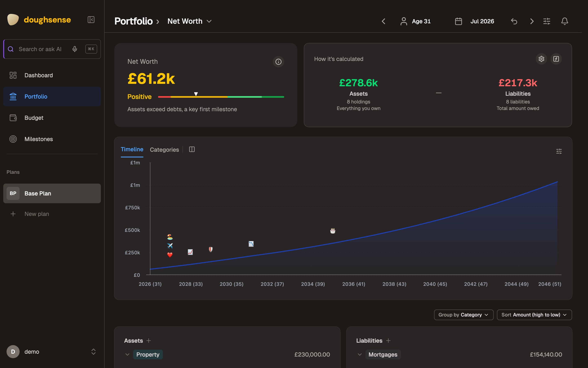This screenshot has height=368, width=588.
Task: Click the Search or ask AI field
Action: [x=52, y=49]
